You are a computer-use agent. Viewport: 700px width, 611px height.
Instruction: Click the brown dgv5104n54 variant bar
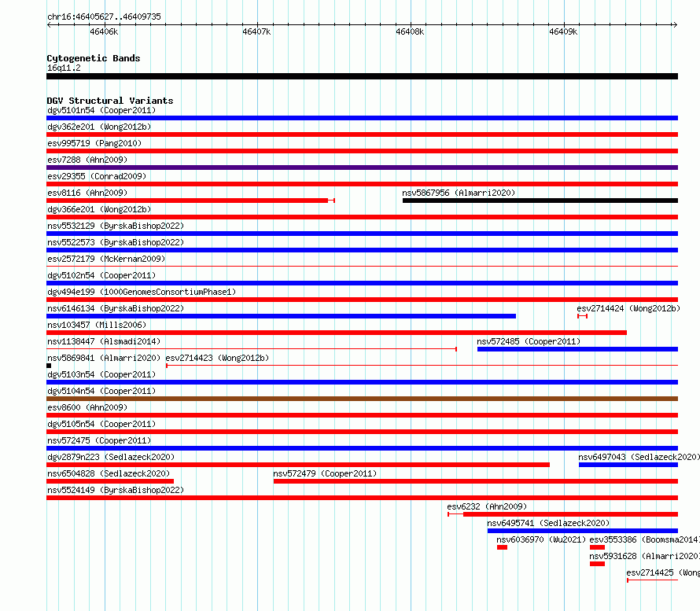click(362, 399)
